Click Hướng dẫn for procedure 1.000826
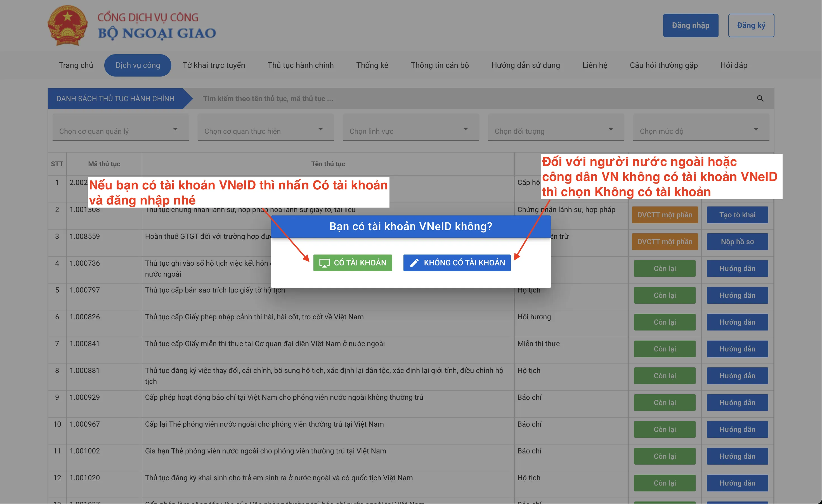 click(x=737, y=322)
